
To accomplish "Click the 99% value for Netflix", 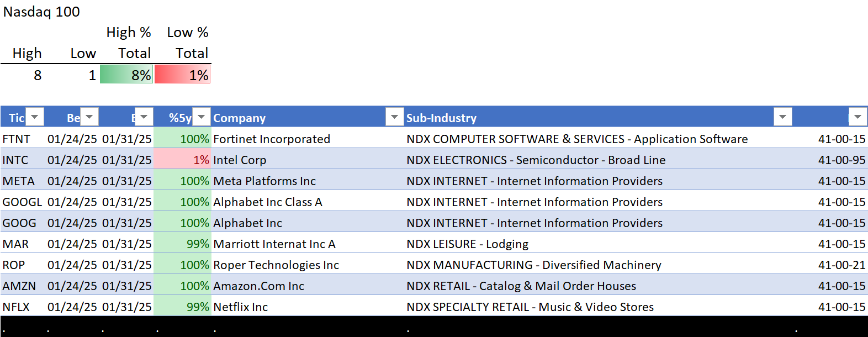I will pos(183,307).
